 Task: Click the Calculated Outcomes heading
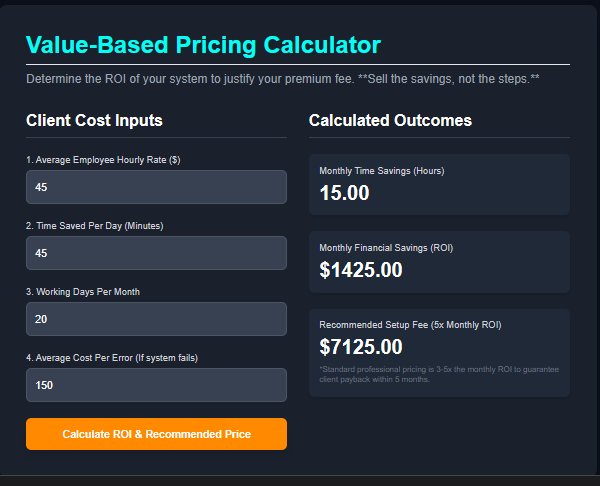pos(390,121)
